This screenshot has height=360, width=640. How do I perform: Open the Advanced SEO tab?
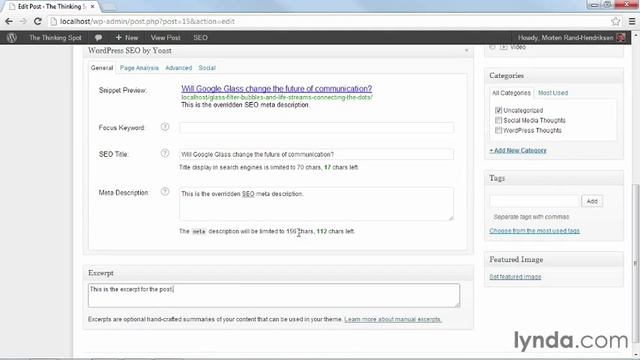click(178, 68)
